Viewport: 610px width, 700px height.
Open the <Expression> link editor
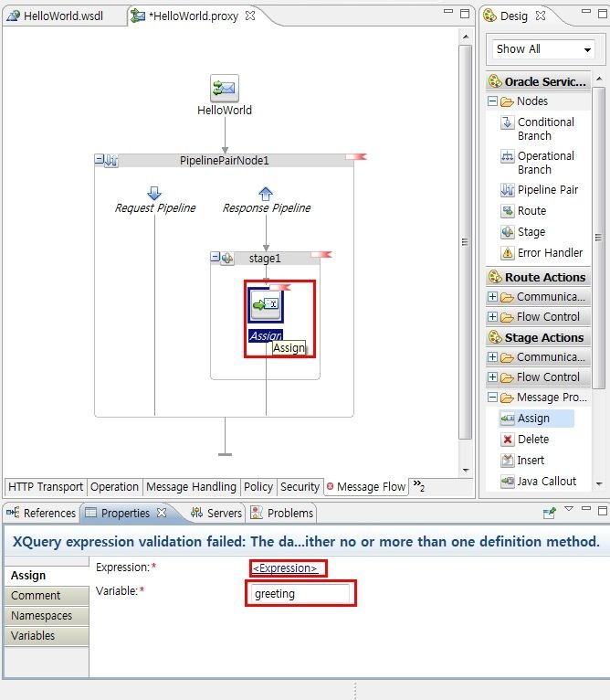[x=285, y=567]
